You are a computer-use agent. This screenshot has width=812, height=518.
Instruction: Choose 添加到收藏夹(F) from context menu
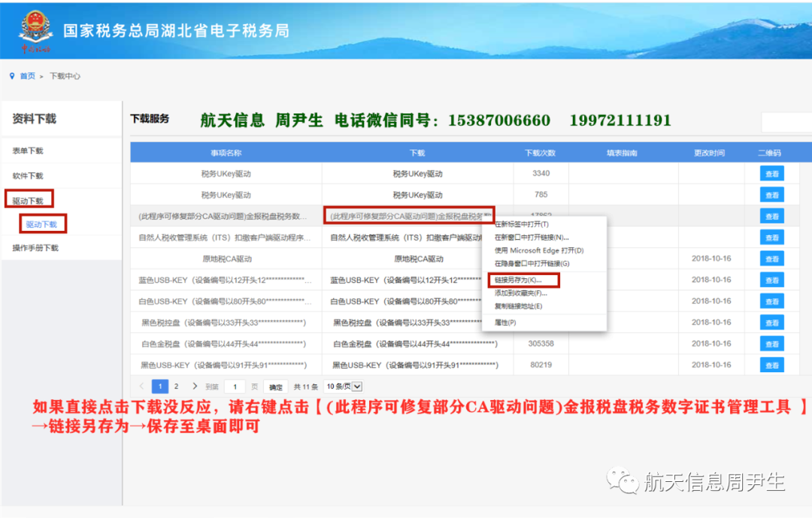click(520, 293)
